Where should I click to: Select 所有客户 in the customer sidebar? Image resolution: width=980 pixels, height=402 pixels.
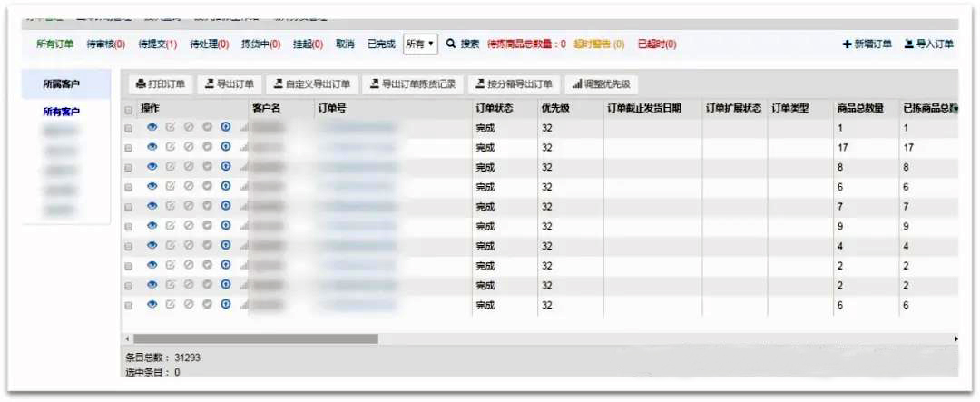[x=62, y=112]
